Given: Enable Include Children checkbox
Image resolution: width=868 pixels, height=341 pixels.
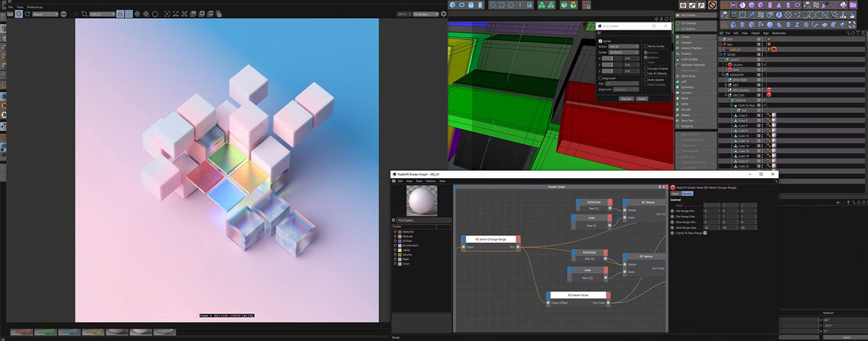Looking at the screenshot, I should click(x=645, y=68).
